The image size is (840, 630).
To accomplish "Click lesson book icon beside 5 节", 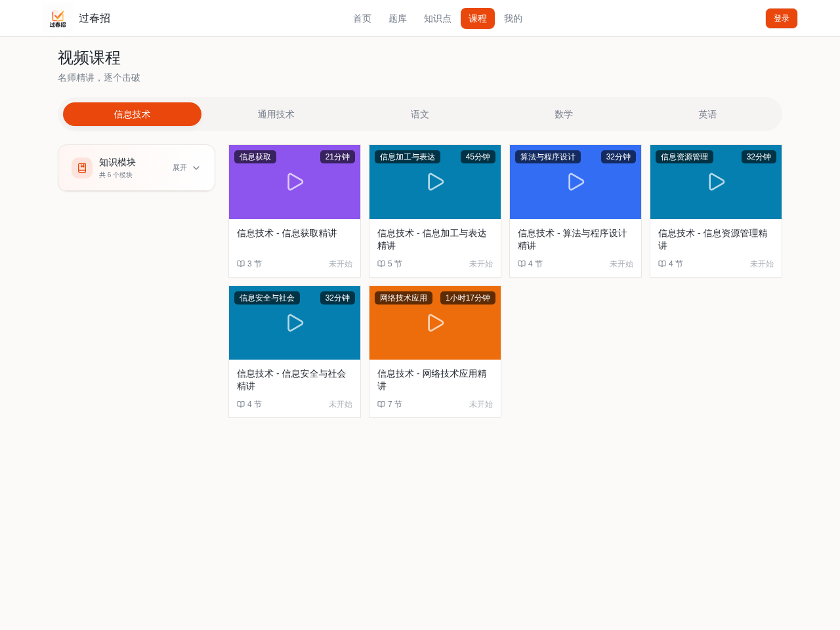I will pos(381,264).
